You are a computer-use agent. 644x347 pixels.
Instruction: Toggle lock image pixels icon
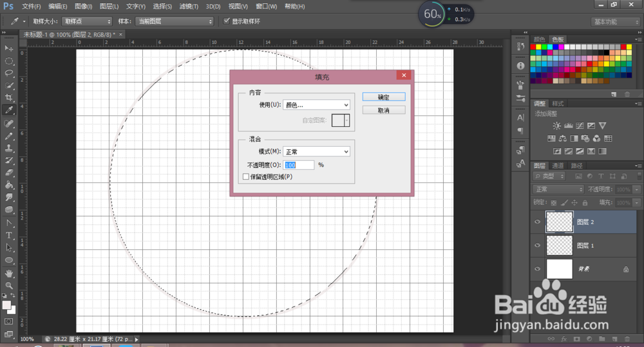[x=564, y=202]
